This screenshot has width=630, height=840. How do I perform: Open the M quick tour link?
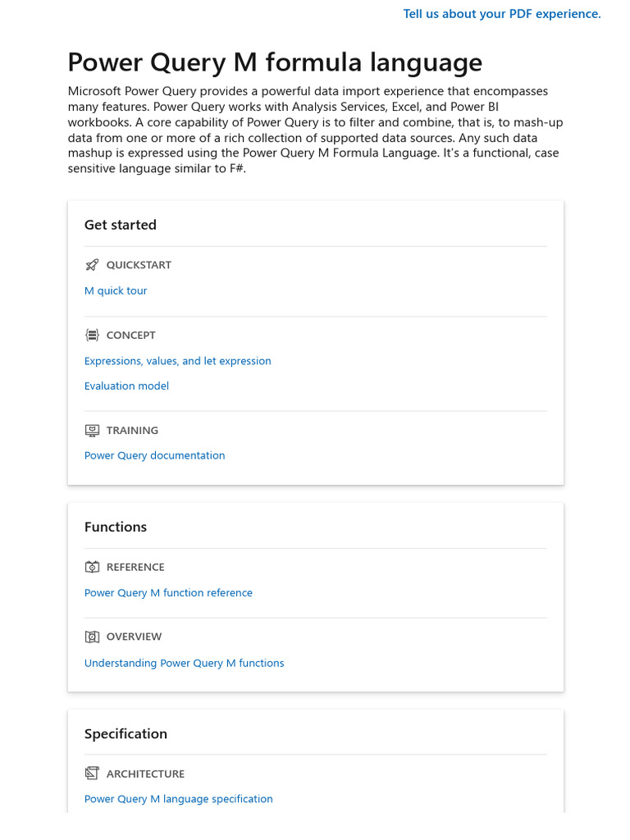click(x=116, y=291)
